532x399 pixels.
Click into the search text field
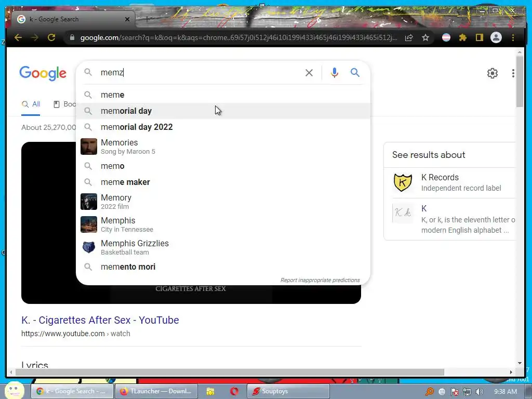[x=200, y=73]
